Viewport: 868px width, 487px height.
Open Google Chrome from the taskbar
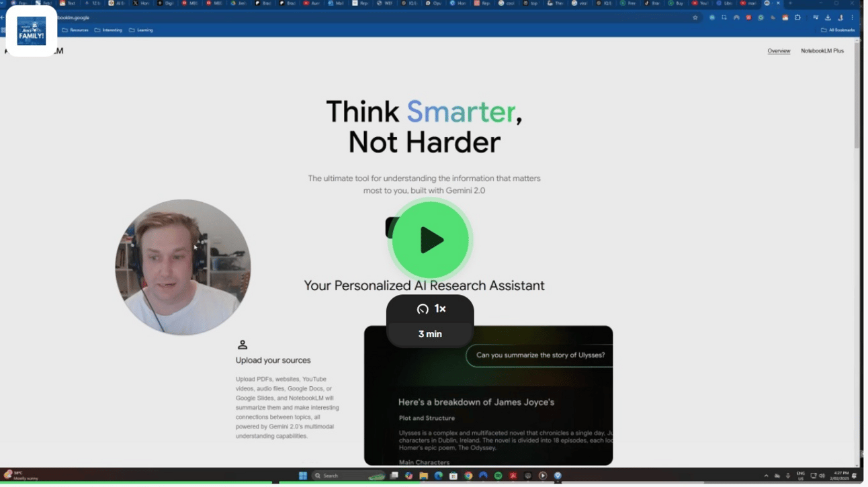[x=468, y=476]
